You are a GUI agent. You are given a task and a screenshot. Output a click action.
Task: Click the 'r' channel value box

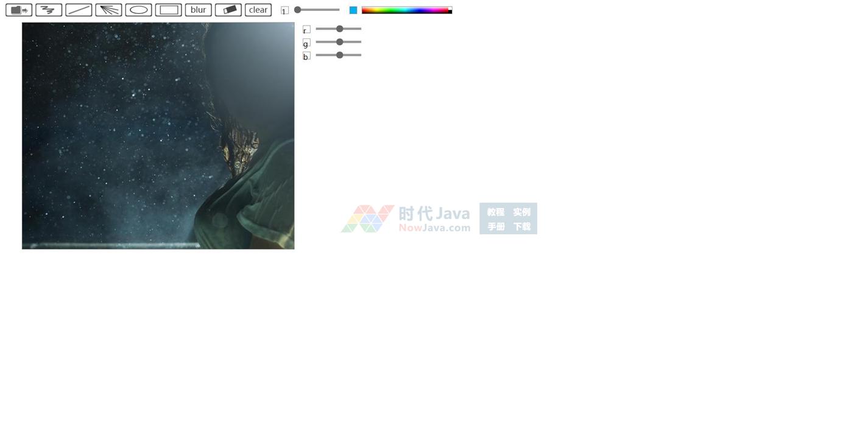pyautogui.click(x=306, y=29)
